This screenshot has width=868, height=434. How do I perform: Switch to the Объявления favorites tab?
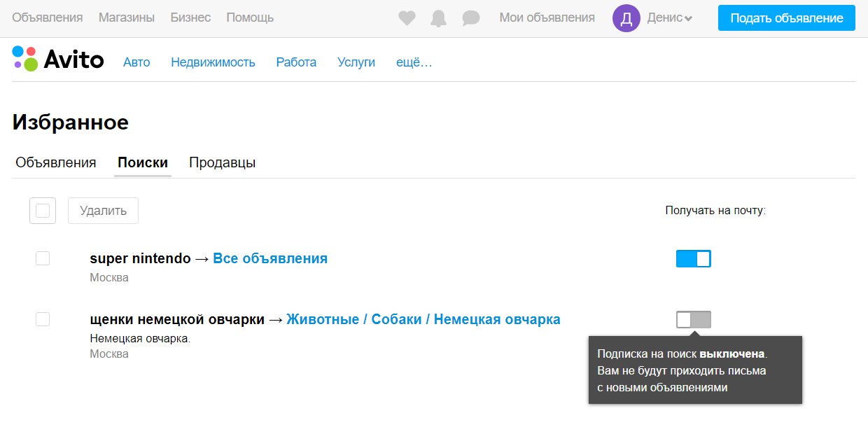[56, 162]
